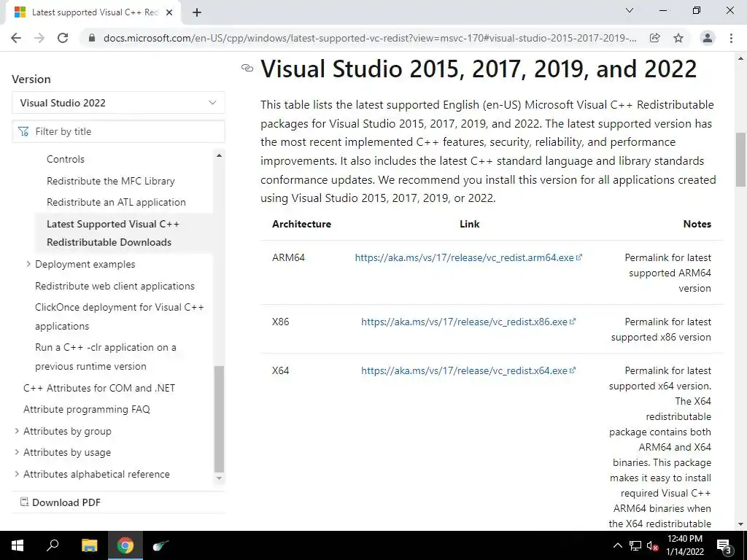Open the vc_redist.x64.exe download link
Viewport: 747px width, 560px height.
click(465, 370)
